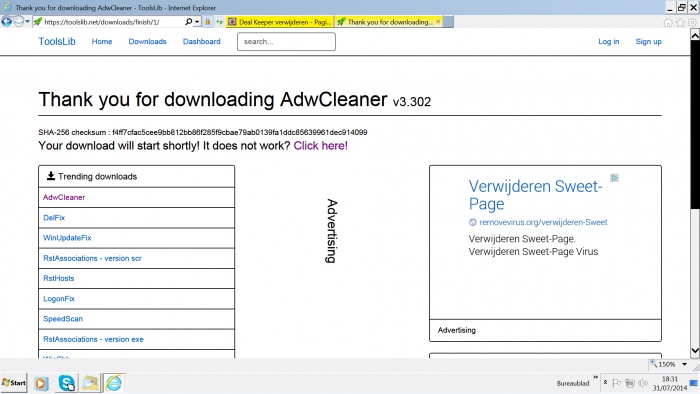Click the 150% zoom level button
This screenshot has height=394, width=700.
(x=663, y=364)
